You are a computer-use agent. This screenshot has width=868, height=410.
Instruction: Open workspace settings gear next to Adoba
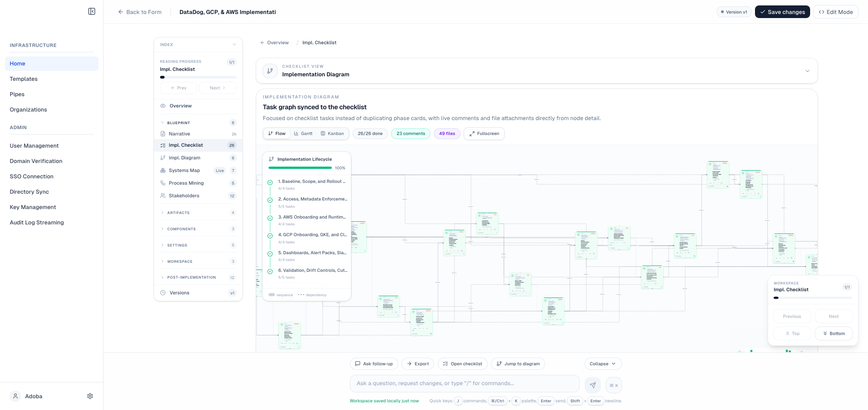[90, 396]
